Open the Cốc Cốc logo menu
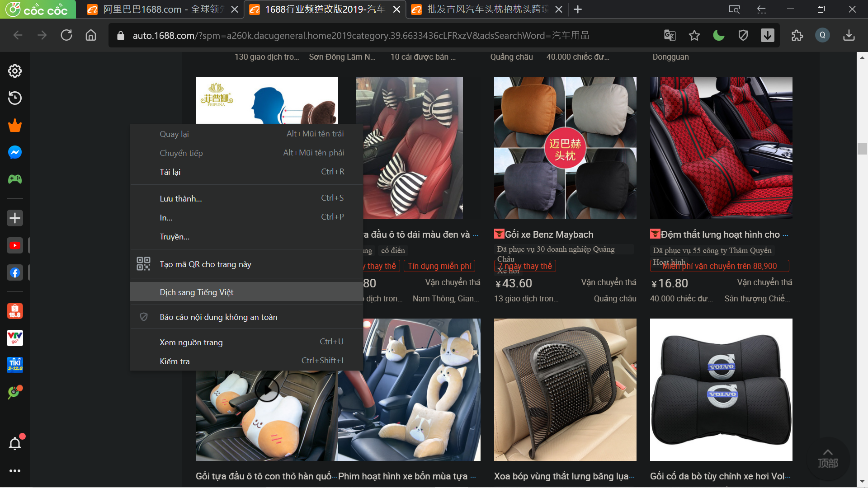868x488 pixels. pos(38,9)
